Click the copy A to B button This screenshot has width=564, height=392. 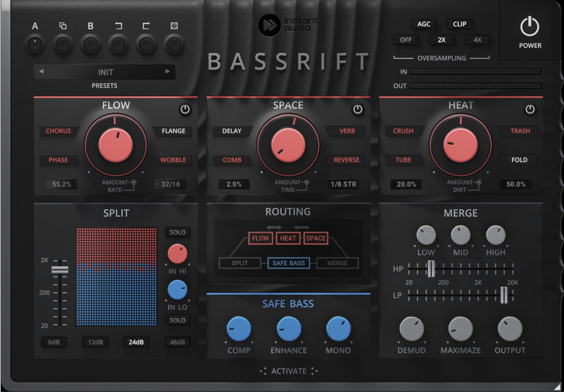(63, 44)
